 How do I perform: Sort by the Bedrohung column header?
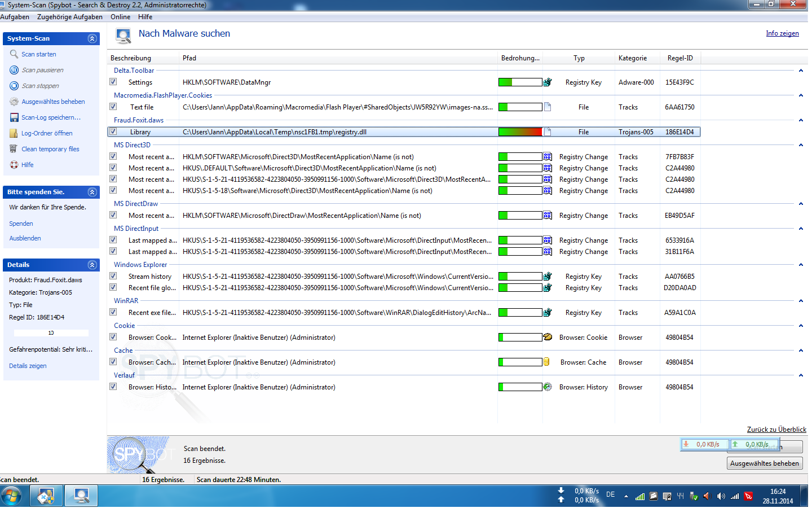(x=520, y=58)
